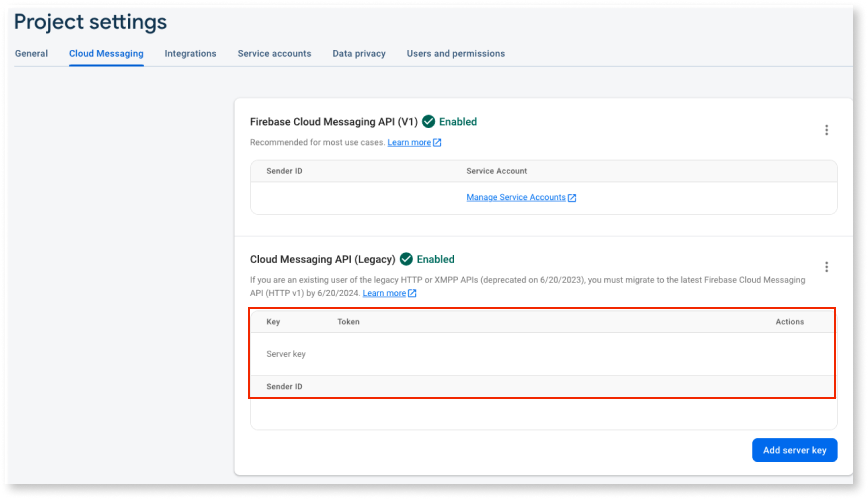Click Learn more in Legacy API description

tap(384, 293)
